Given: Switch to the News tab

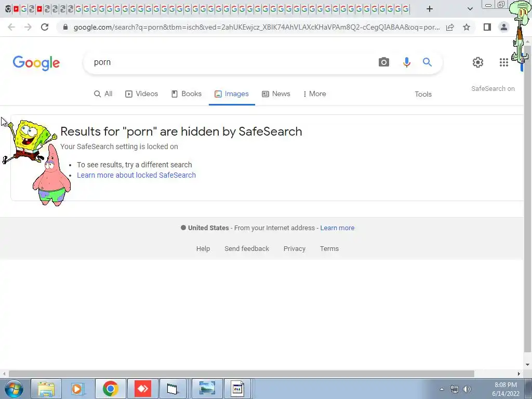Looking at the screenshot, I should pos(276,94).
